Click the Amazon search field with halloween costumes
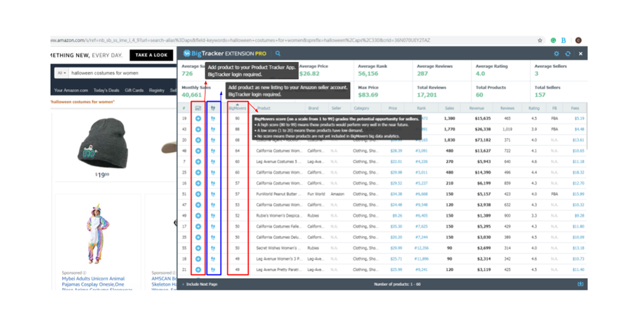 pos(122,73)
